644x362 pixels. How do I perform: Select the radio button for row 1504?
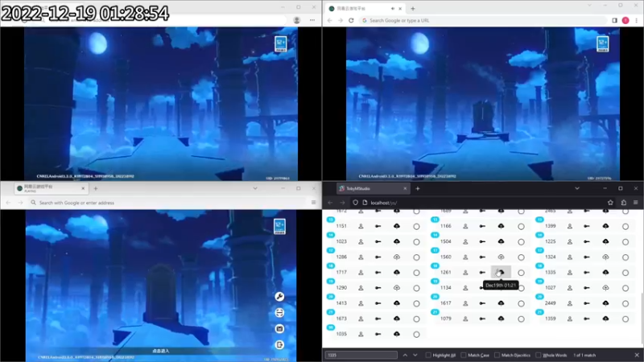click(x=521, y=242)
